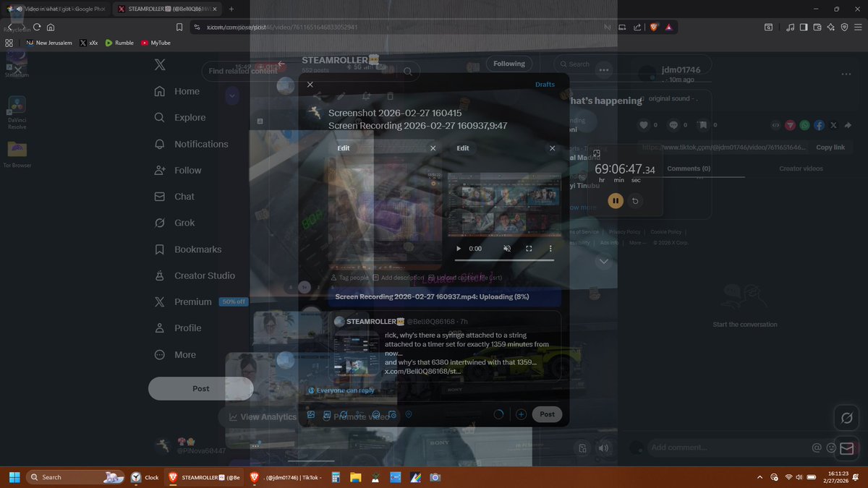Click Copy link on TikTok panel

click(830, 147)
